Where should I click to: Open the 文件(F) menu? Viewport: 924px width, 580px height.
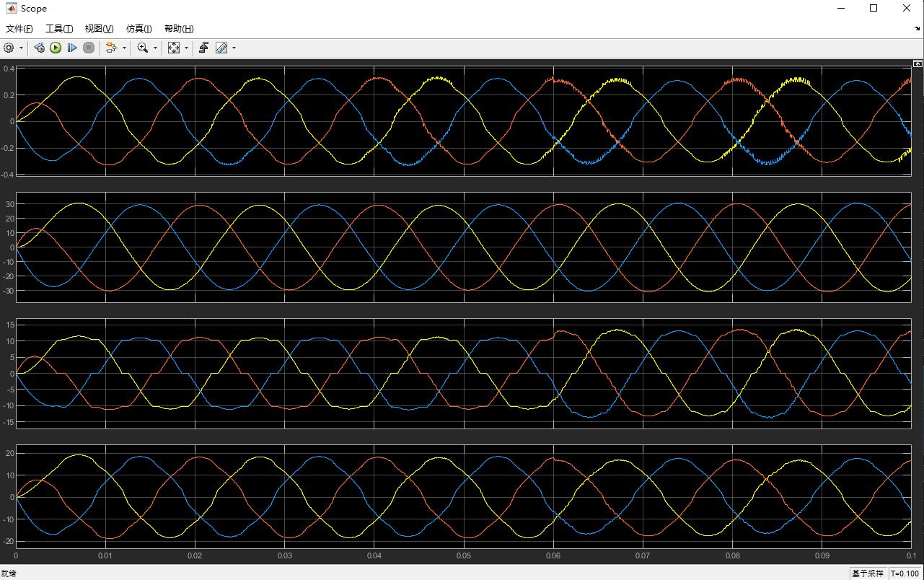[19, 29]
